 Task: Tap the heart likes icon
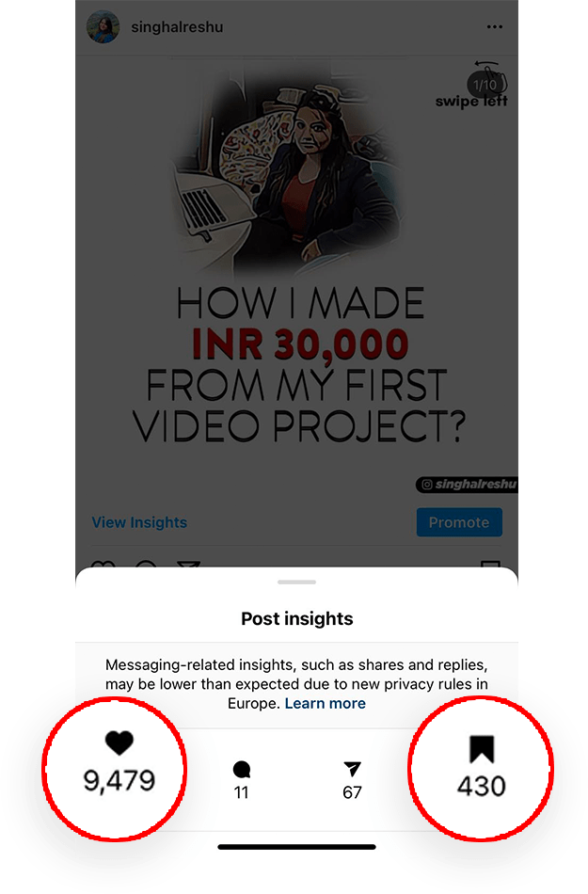[x=119, y=742]
